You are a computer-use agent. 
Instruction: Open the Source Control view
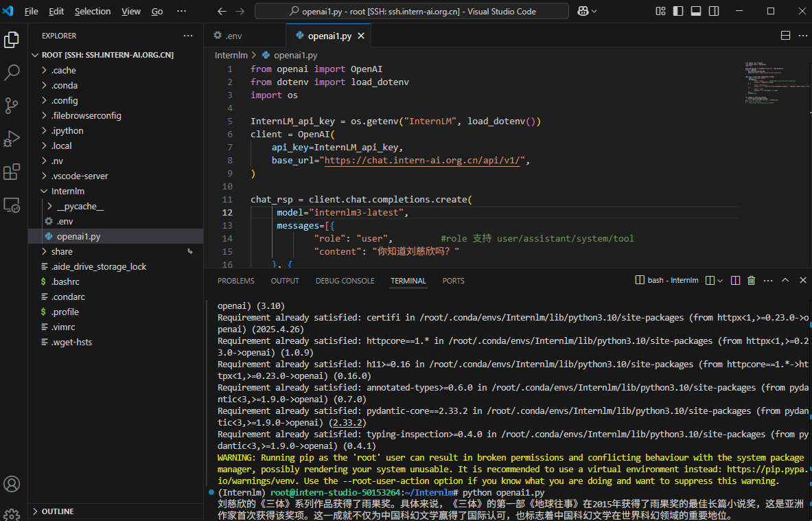[12, 106]
